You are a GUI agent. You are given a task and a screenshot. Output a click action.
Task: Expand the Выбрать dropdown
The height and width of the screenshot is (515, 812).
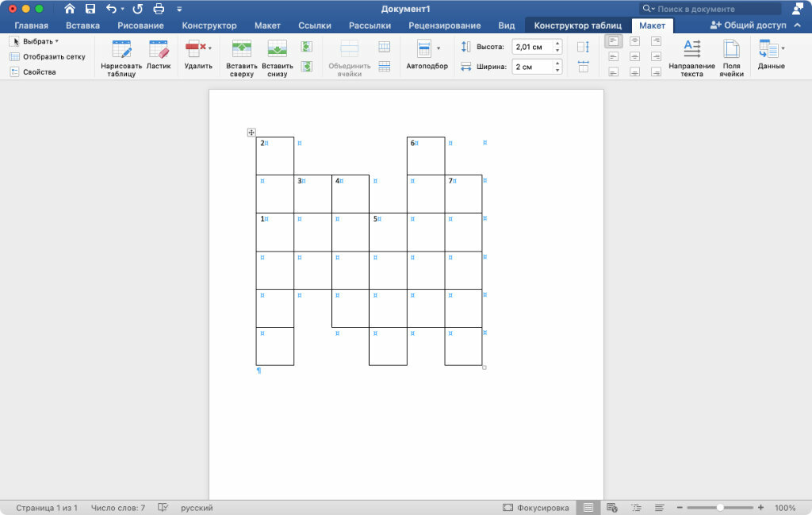point(34,40)
